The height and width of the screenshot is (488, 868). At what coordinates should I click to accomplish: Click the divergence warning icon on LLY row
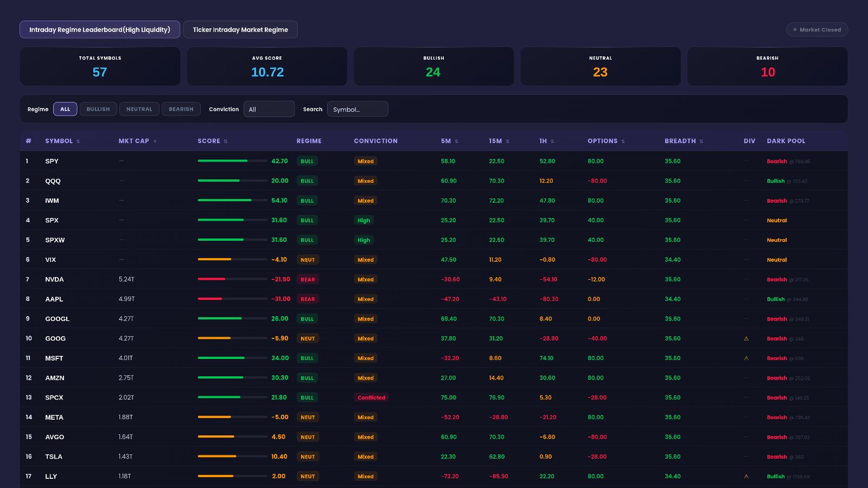pyautogui.click(x=746, y=476)
